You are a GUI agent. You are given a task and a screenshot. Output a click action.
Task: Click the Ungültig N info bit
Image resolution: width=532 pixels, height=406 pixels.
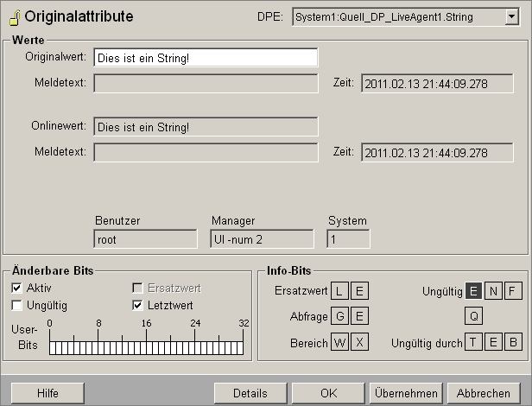[493, 290]
